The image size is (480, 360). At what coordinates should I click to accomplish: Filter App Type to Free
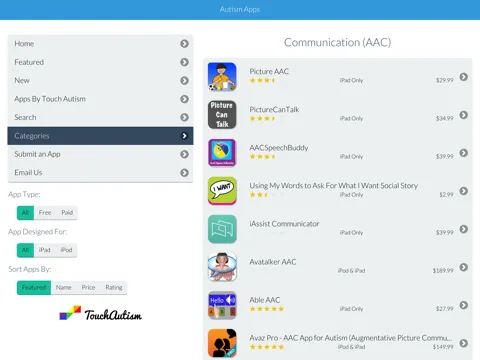[45, 213]
